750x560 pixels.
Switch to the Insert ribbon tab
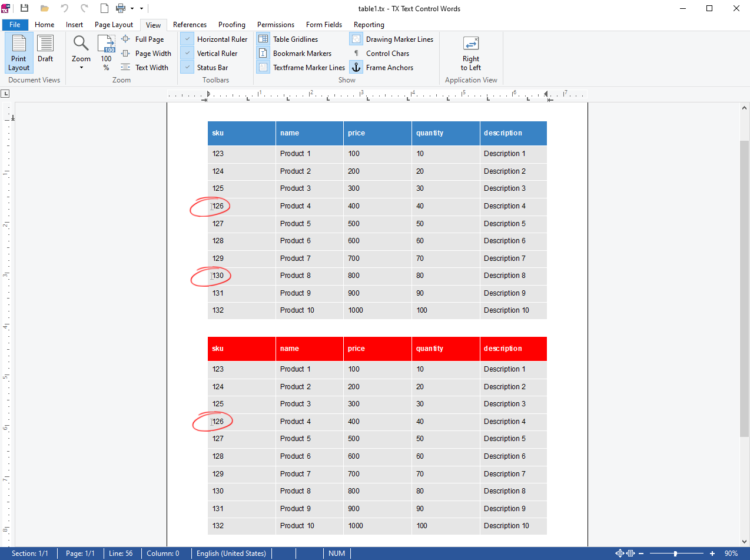click(75, 25)
